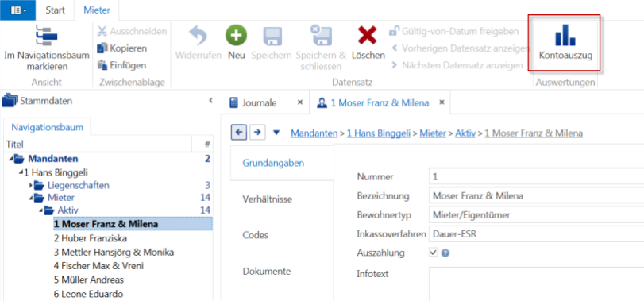Open the Inkassoverfahren field
This screenshot has height=301, width=644.
tap(536, 233)
